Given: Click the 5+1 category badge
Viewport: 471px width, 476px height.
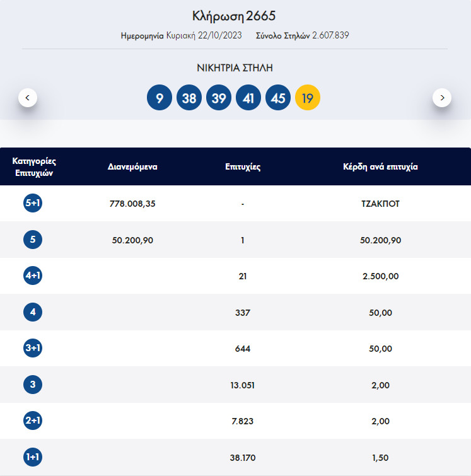Looking at the screenshot, I should pyautogui.click(x=33, y=204).
